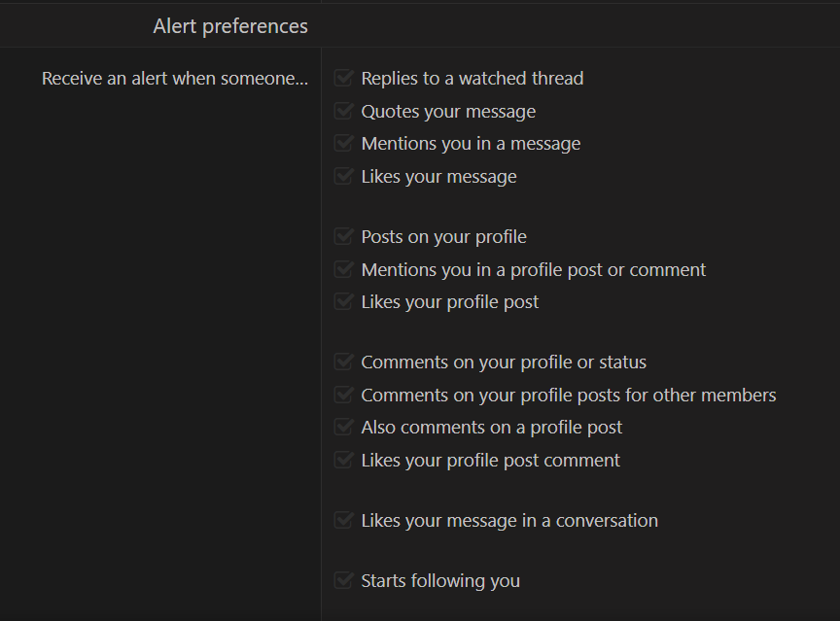
Task: Toggle 'Comments on your profile or status' checkbox
Action: pyautogui.click(x=343, y=362)
